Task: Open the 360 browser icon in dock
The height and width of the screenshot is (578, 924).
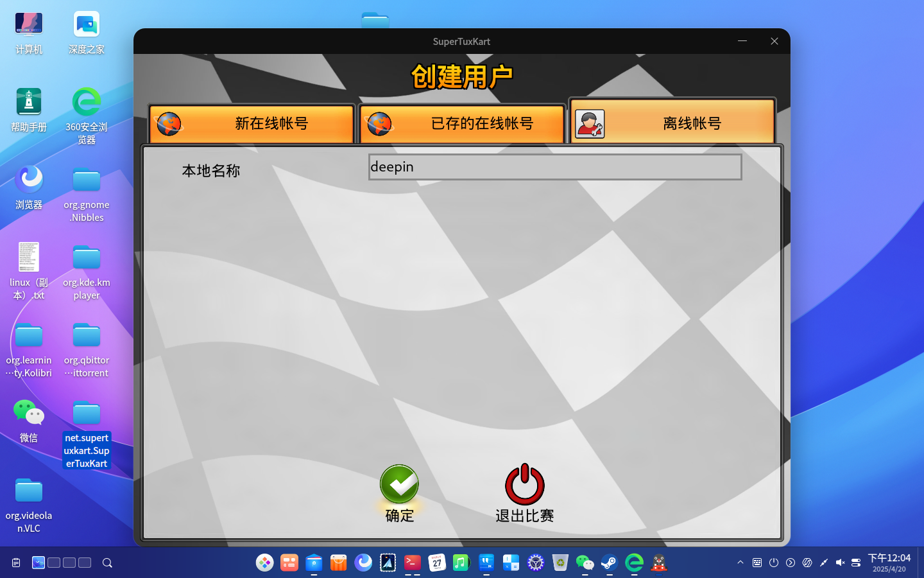Action: pyautogui.click(x=634, y=563)
